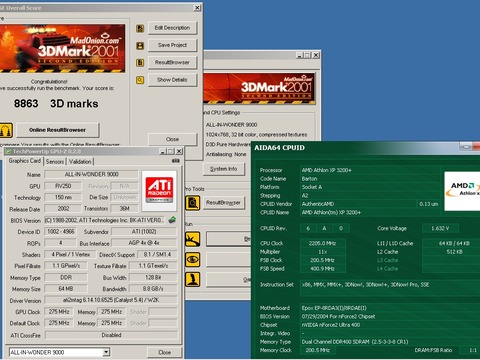Image resolution: width=480 pixels, height=360 pixels.
Task: Switch to GPU-Z Sensors tab
Action: pos(55,162)
